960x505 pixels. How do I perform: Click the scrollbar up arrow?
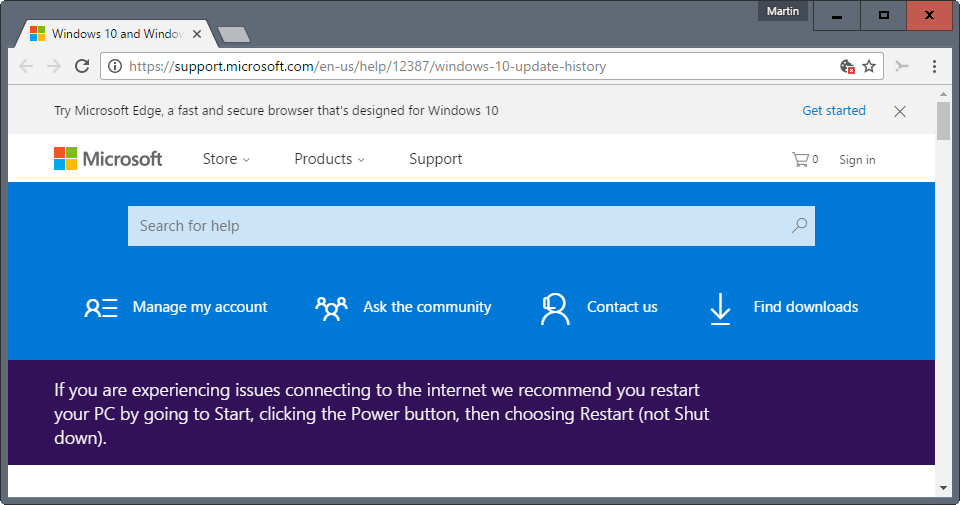pos(943,95)
